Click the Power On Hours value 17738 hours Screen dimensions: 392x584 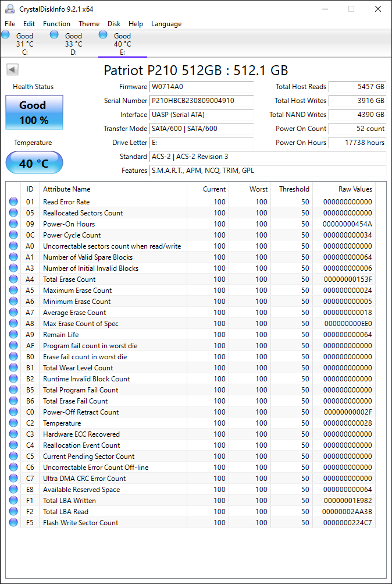coord(358,143)
